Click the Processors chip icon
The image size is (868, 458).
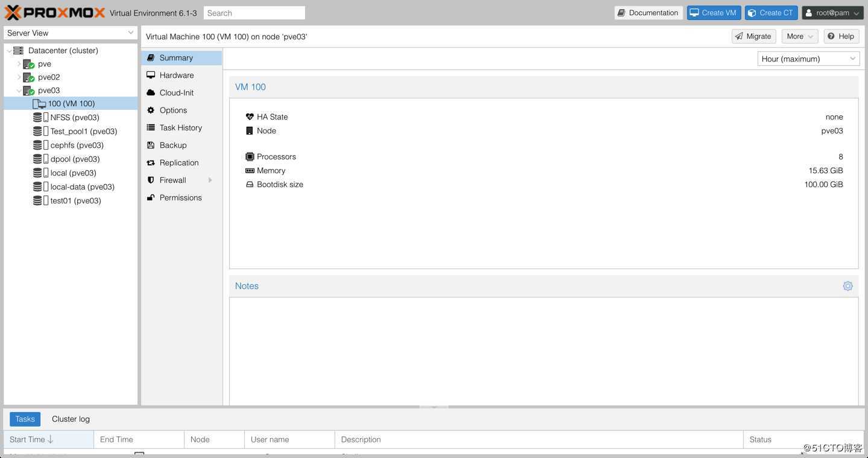(250, 157)
